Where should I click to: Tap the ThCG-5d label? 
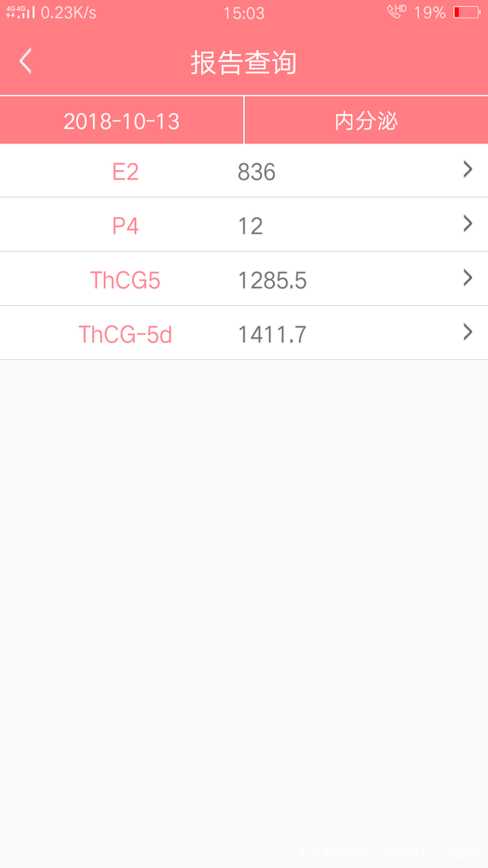click(x=125, y=334)
